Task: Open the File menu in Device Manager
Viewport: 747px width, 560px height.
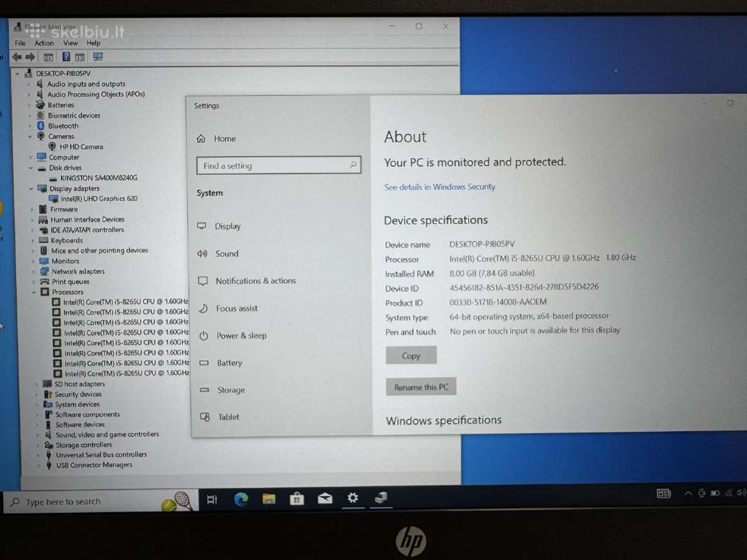Action: (x=20, y=43)
